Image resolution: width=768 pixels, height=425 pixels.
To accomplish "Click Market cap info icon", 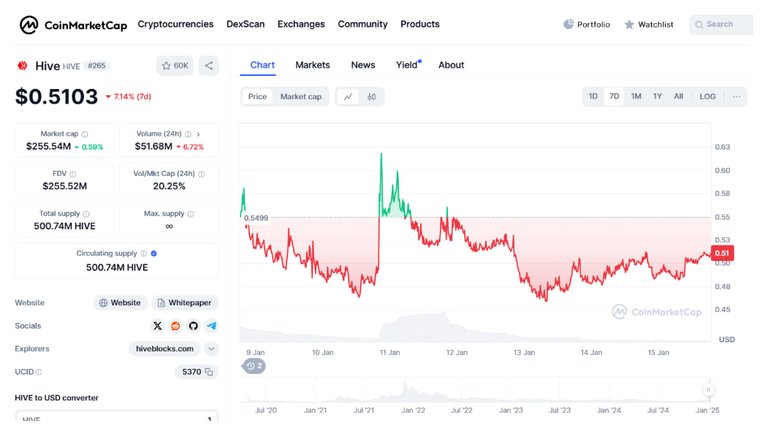I will [x=85, y=134].
